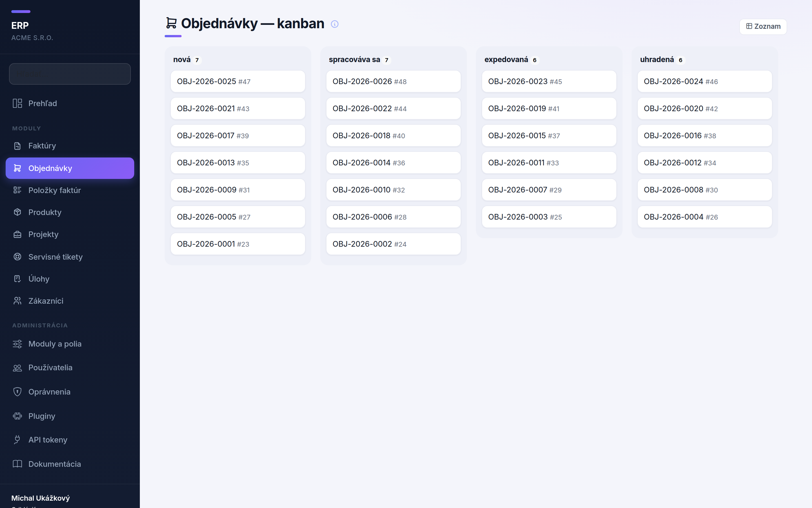Click the Servisné tikety lifebuoy icon
This screenshot has height=508, width=812.
[17, 257]
